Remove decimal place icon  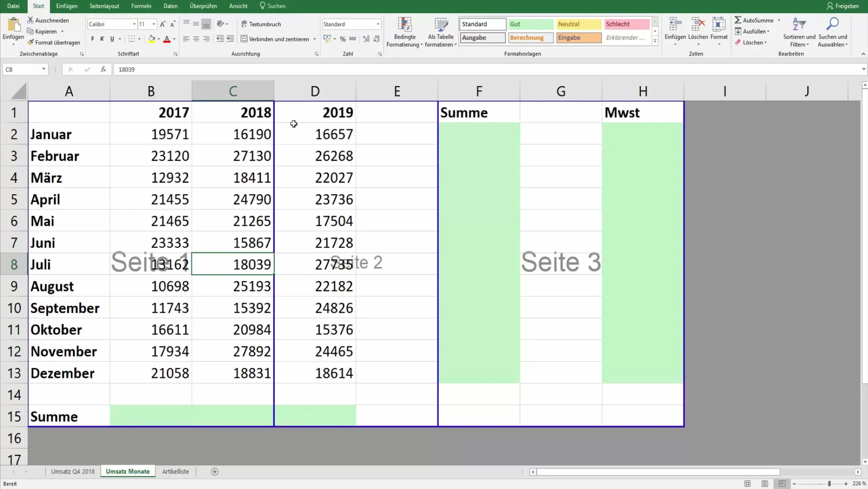click(x=376, y=39)
